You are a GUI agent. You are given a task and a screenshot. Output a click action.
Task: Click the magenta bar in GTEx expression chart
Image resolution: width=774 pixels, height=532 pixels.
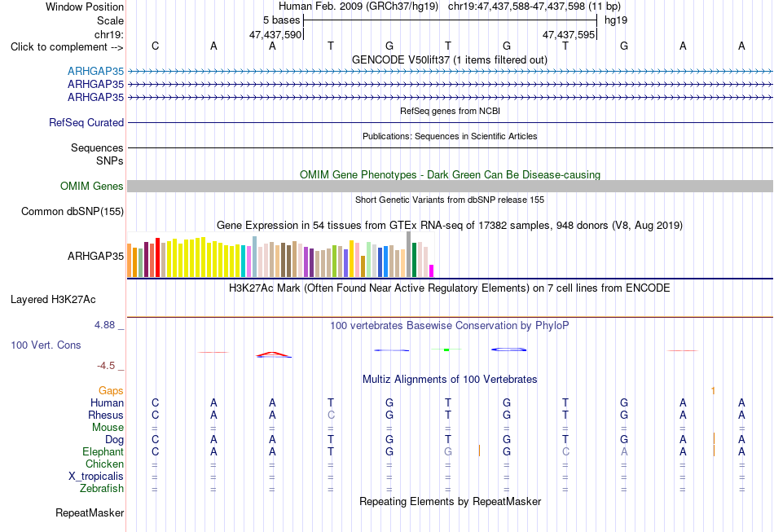[x=431, y=271]
